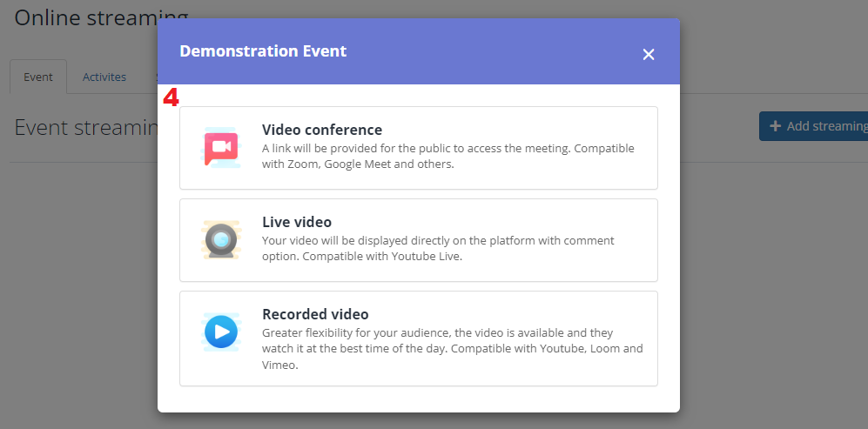Click the Youtube, Loom and Vimeo description
This screenshot has width=868, height=429.
[452, 349]
